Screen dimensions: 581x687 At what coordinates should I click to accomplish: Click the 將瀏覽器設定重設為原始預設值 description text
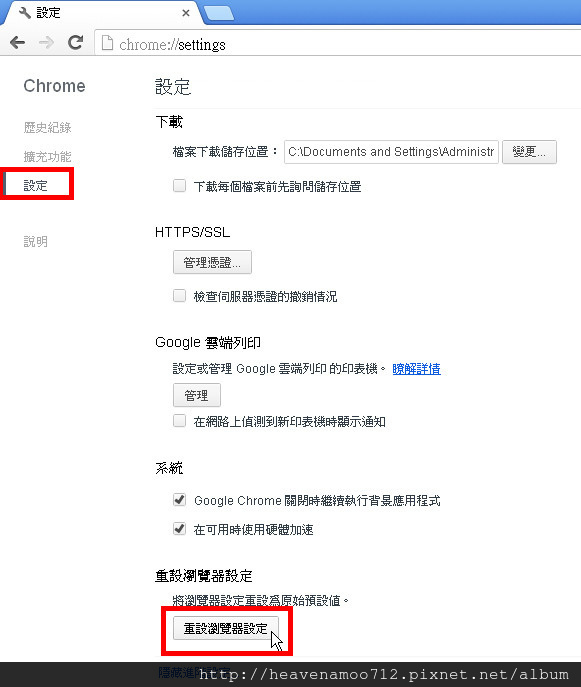tap(260, 600)
